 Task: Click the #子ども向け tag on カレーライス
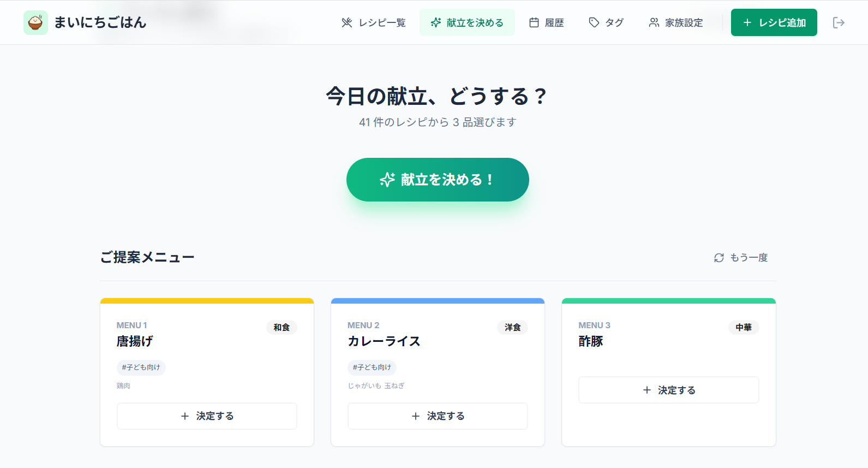click(x=372, y=368)
